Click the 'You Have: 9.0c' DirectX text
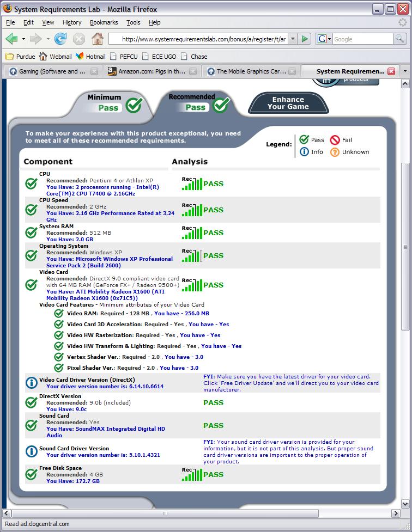This screenshot has height=532, width=412. [x=66, y=409]
